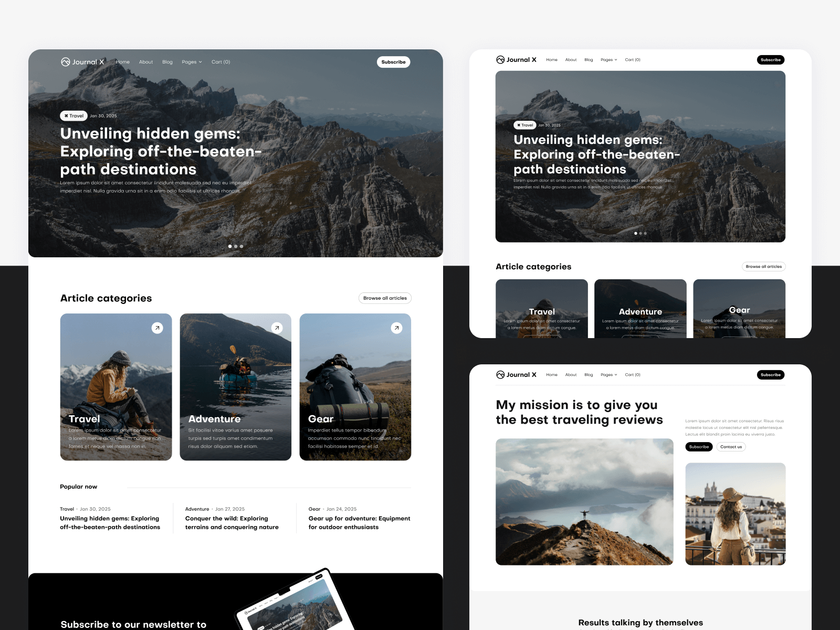Open Home in bottom-right mockup nav
840x630 pixels.
pos(552,375)
